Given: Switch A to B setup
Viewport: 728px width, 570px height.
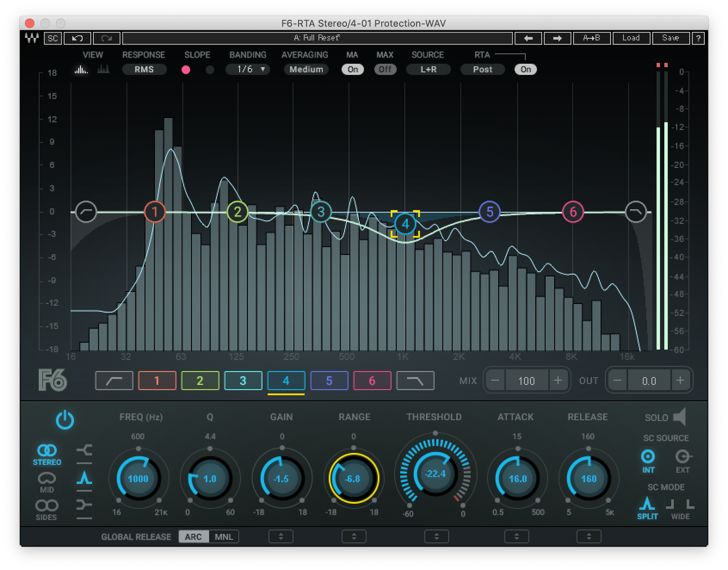Looking at the screenshot, I should coord(592,38).
